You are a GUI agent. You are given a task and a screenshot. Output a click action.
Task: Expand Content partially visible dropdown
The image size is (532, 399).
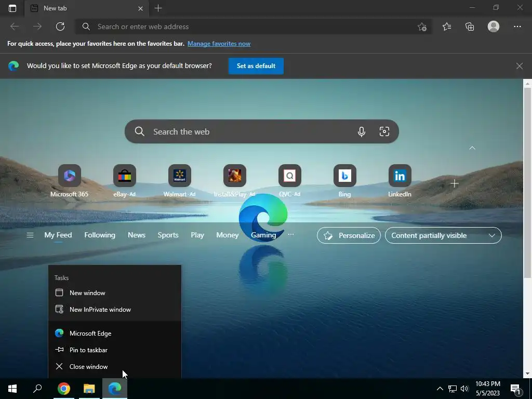coord(443,235)
